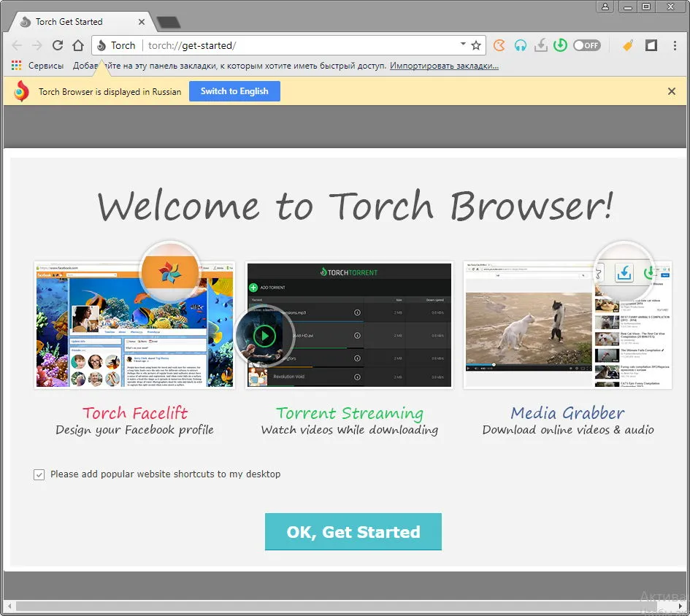690x616 pixels.
Task: Open the three-dot browser menu
Action: tap(675, 45)
